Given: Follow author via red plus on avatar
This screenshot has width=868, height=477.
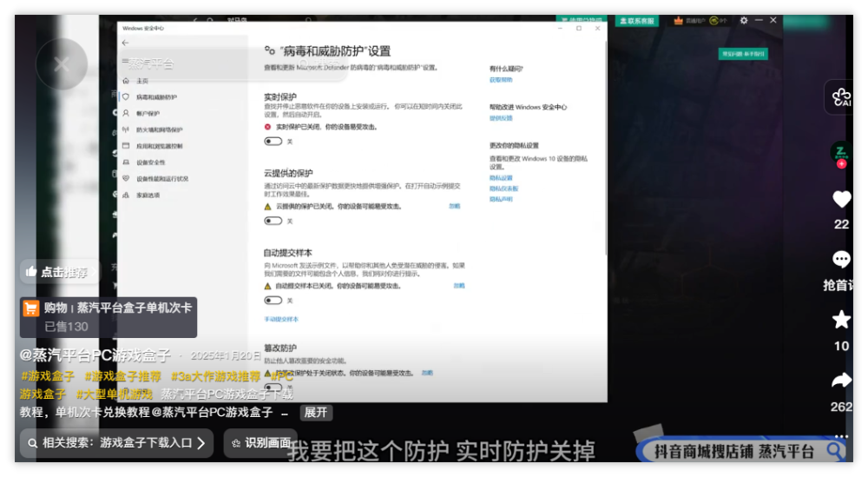Looking at the screenshot, I should pyautogui.click(x=841, y=164).
